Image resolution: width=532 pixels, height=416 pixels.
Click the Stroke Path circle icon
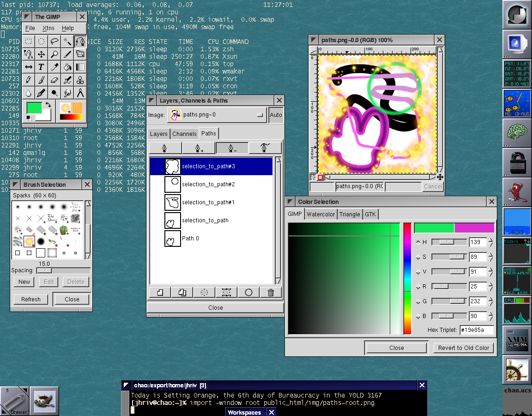click(248, 293)
